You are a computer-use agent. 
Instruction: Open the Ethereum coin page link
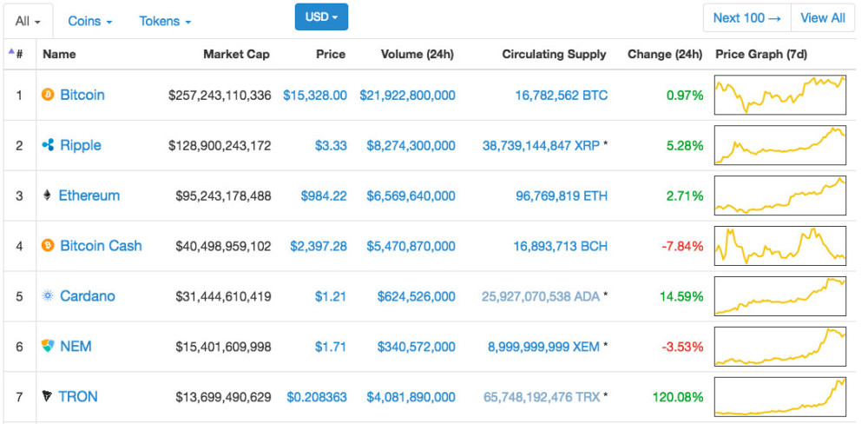click(x=89, y=195)
